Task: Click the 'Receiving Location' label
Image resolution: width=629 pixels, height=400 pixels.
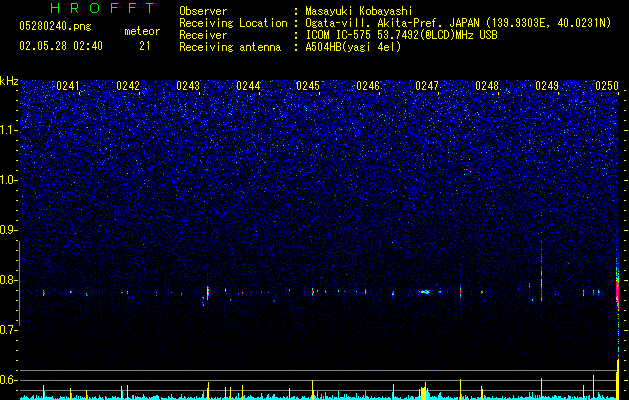Action: 233,23
